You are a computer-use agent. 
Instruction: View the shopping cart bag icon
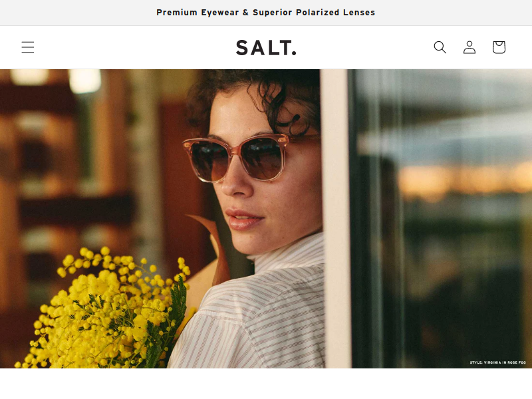(x=499, y=47)
